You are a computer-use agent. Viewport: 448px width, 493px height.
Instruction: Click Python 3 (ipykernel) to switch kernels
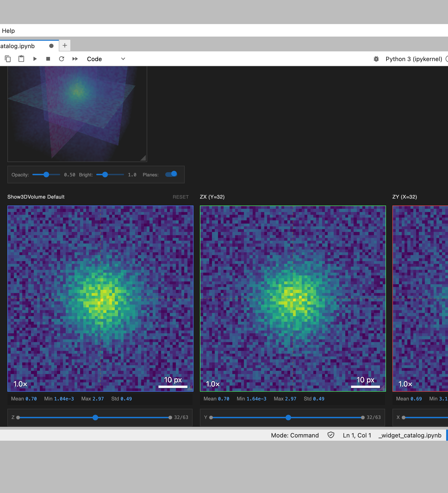414,59
